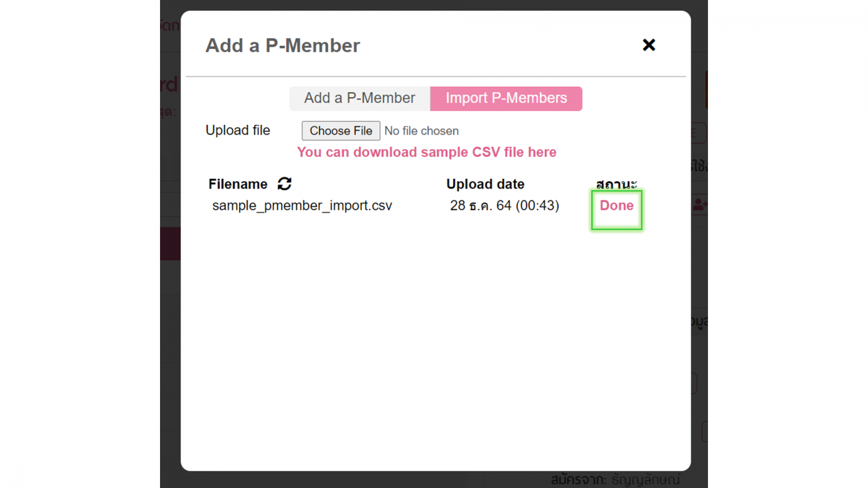The height and width of the screenshot is (488, 868).
Task: Click the Upload date column header
Action: click(x=485, y=184)
